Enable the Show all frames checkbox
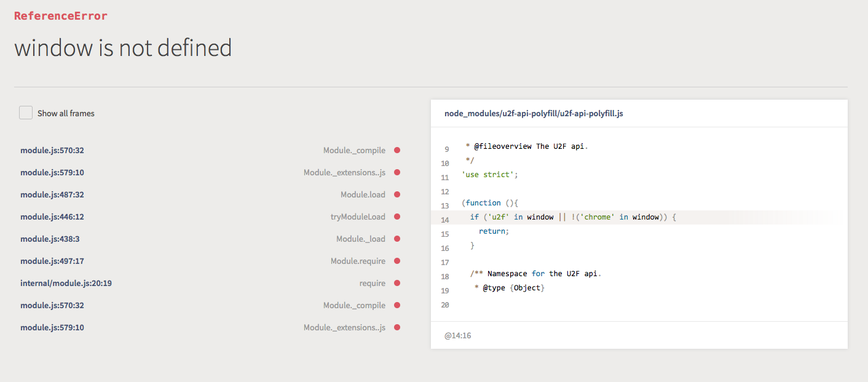 click(26, 113)
